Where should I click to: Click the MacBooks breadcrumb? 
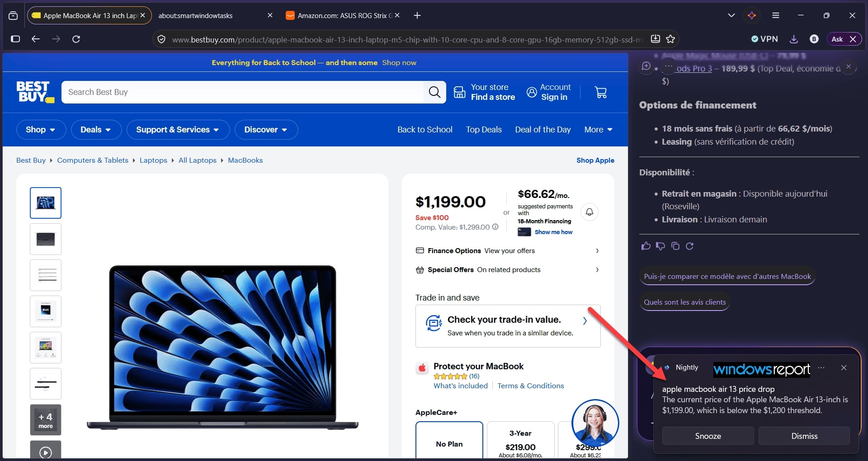pyautogui.click(x=245, y=160)
